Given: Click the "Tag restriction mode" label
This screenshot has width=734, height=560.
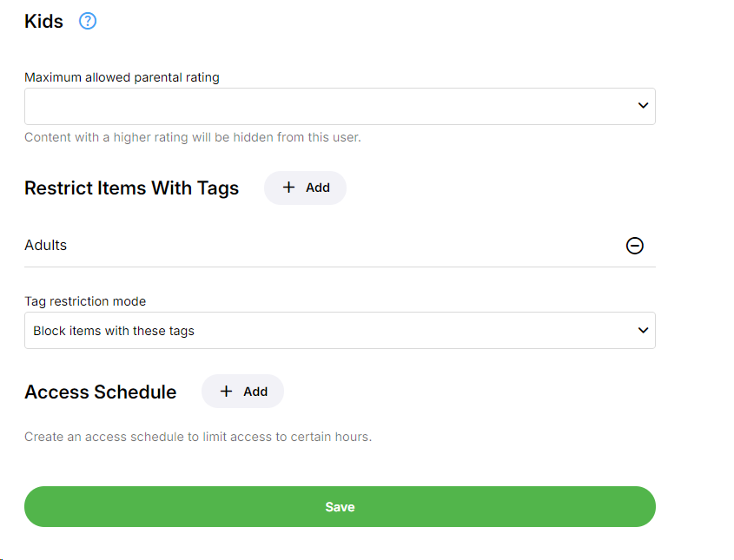Looking at the screenshot, I should coord(85,301).
